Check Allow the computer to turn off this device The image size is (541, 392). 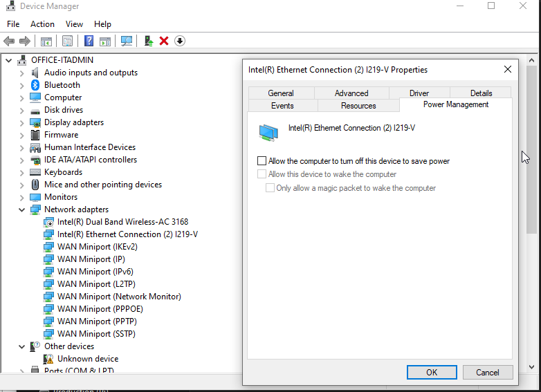pos(262,161)
